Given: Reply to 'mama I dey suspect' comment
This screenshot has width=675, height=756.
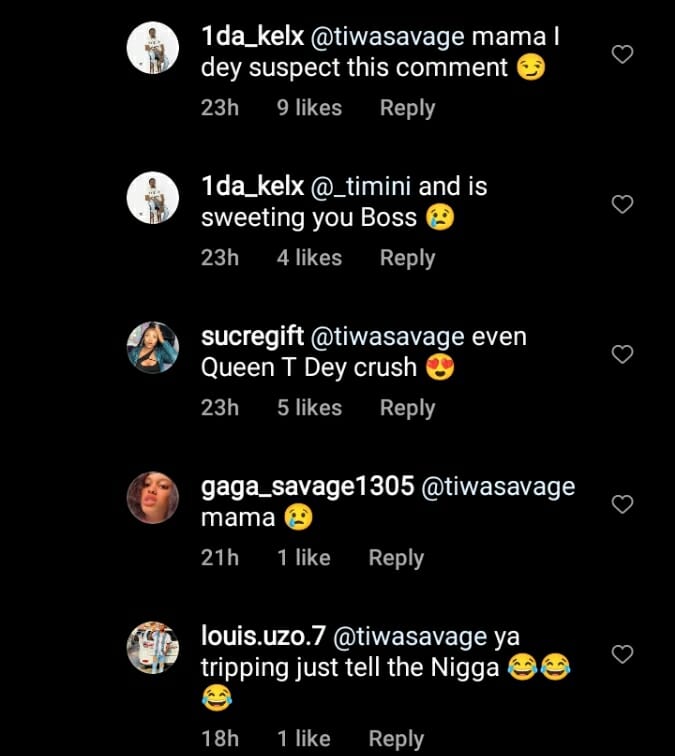Looking at the screenshot, I should (x=407, y=108).
